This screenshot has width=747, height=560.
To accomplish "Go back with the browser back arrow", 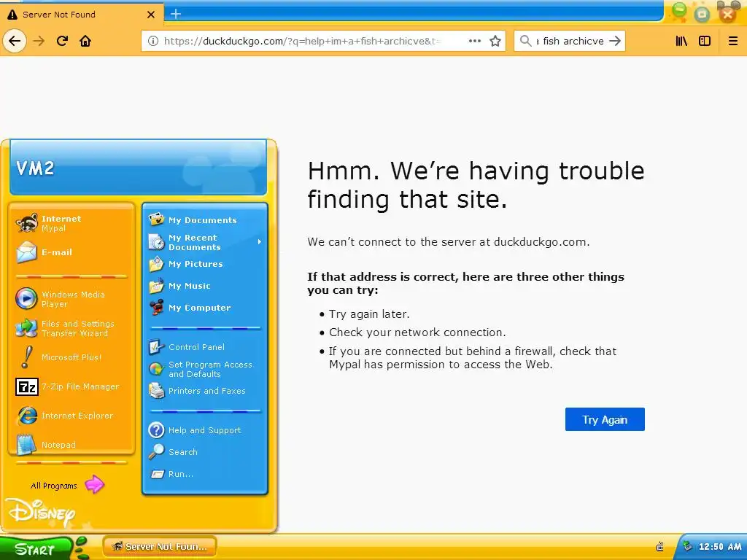I will pyautogui.click(x=15, y=41).
